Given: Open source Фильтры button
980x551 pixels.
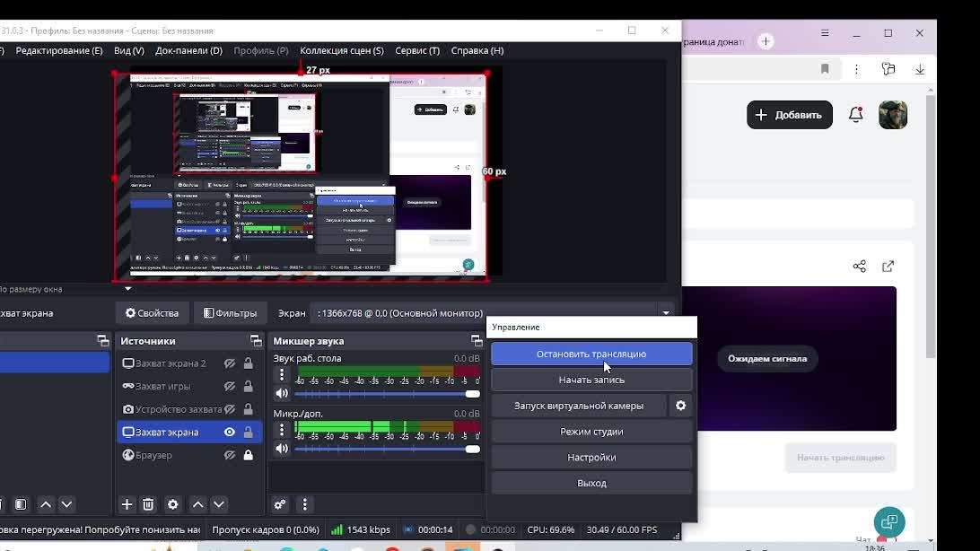Looking at the screenshot, I should [230, 313].
